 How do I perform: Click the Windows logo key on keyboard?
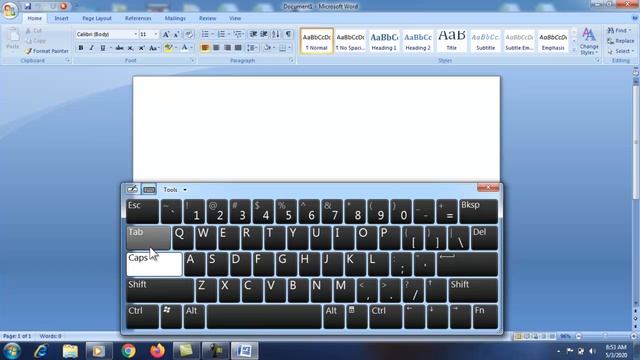click(171, 316)
